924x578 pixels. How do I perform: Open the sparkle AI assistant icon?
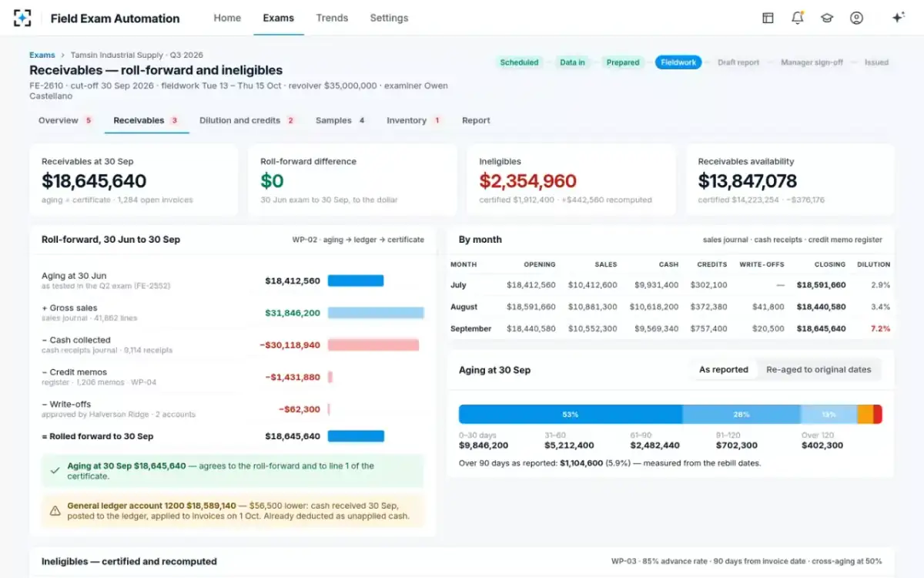898,18
